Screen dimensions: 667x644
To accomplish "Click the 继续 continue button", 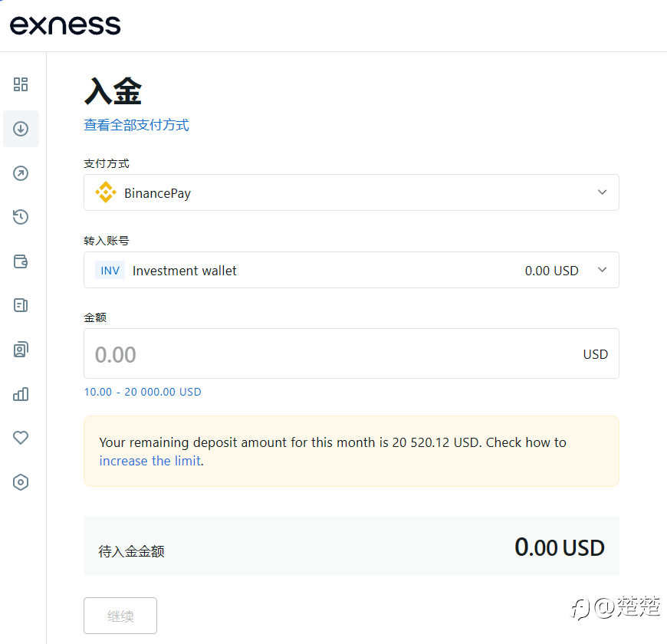I will 120,616.
